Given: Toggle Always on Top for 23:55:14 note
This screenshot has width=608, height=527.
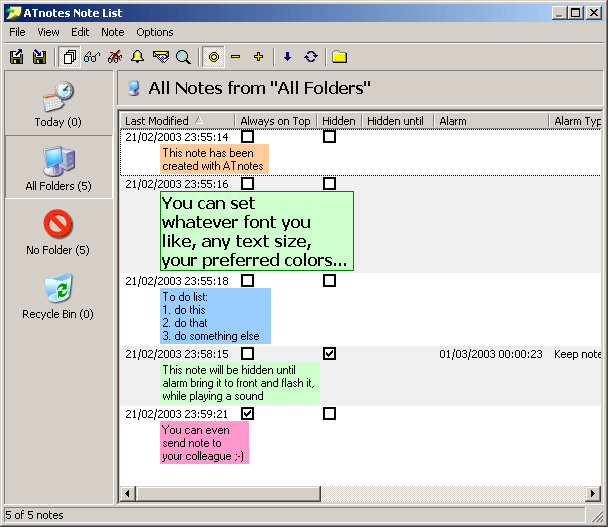Looking at the screenshot, I should point(247,137).
